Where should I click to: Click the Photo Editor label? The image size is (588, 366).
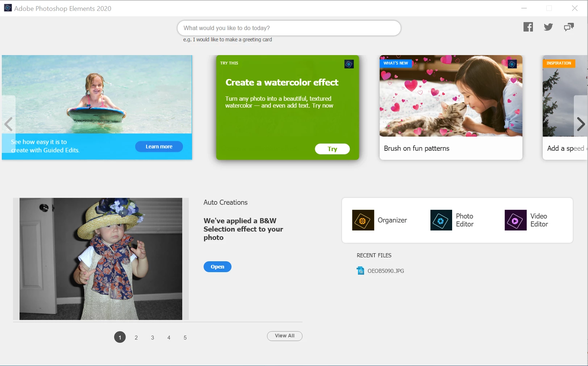coord(465,220)
